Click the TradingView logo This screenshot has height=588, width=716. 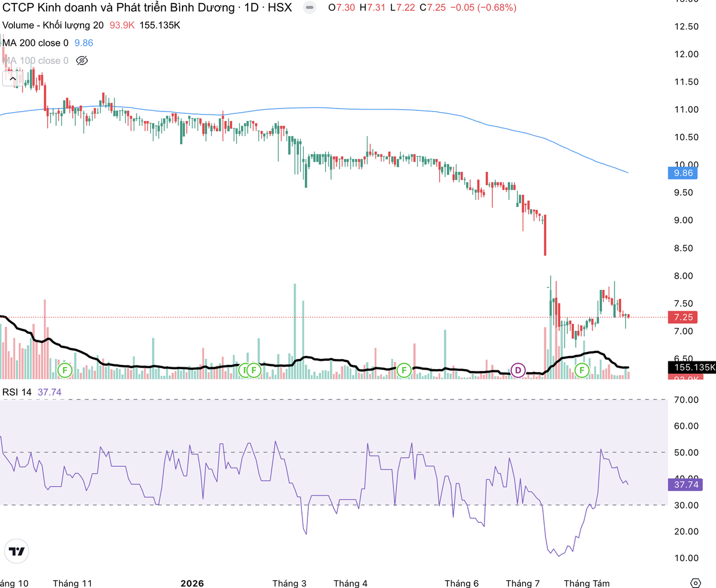18,552
